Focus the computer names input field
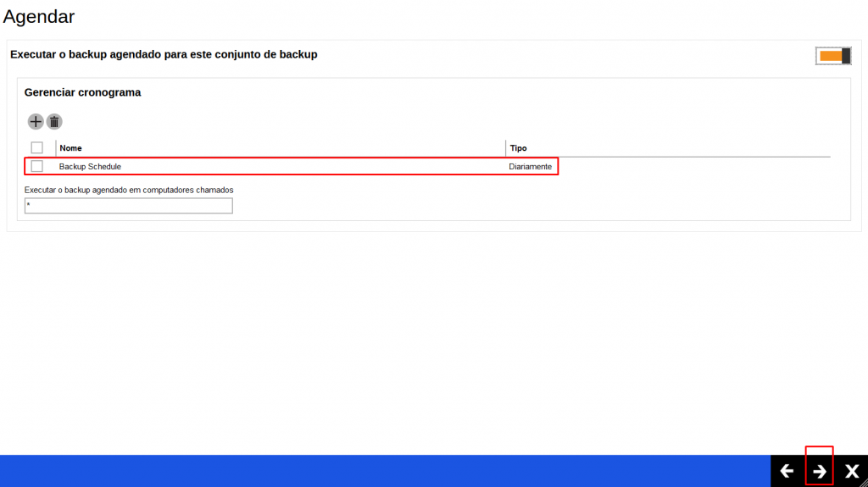Viewport: 868px width, 487px height. pyautogui.click(x=129, y=206)
